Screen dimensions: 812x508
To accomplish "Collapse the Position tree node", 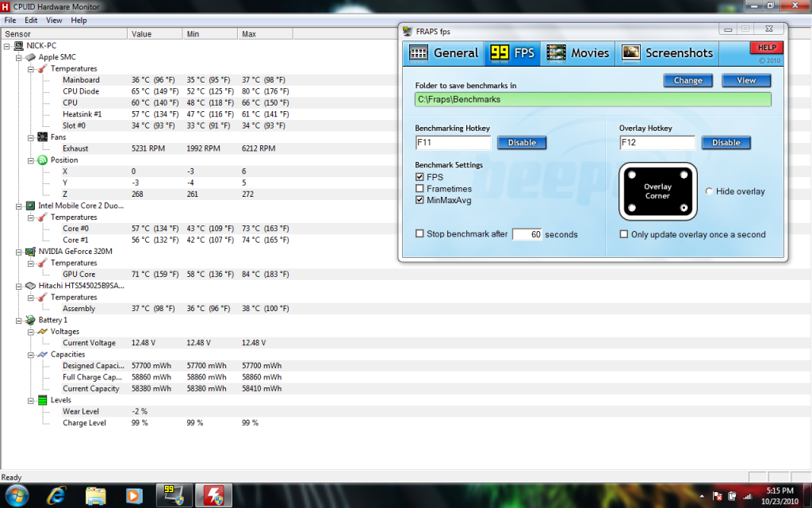I will click(31, 160).
